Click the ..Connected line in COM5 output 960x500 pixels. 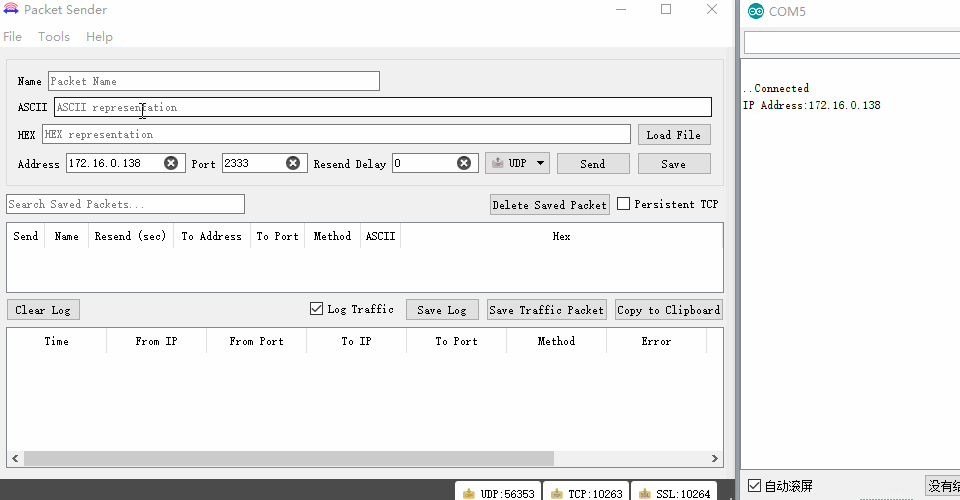(x=776, y=88)
